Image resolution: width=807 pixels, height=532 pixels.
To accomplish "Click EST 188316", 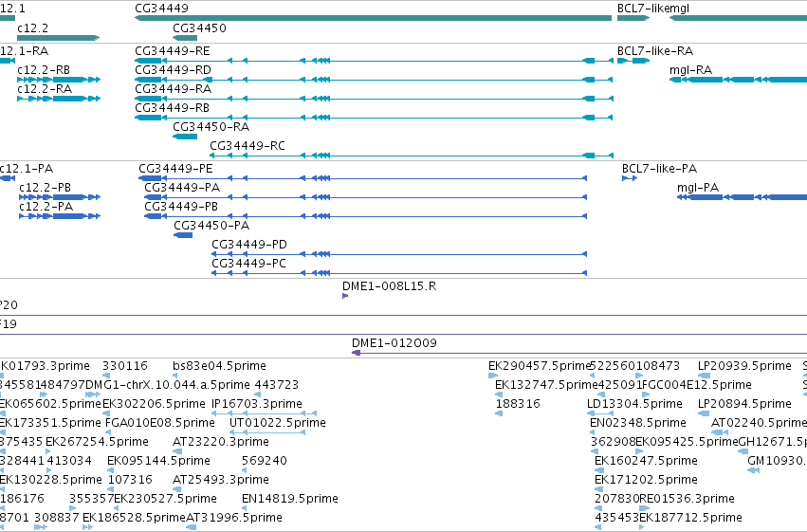I will (x=518, y=404).
